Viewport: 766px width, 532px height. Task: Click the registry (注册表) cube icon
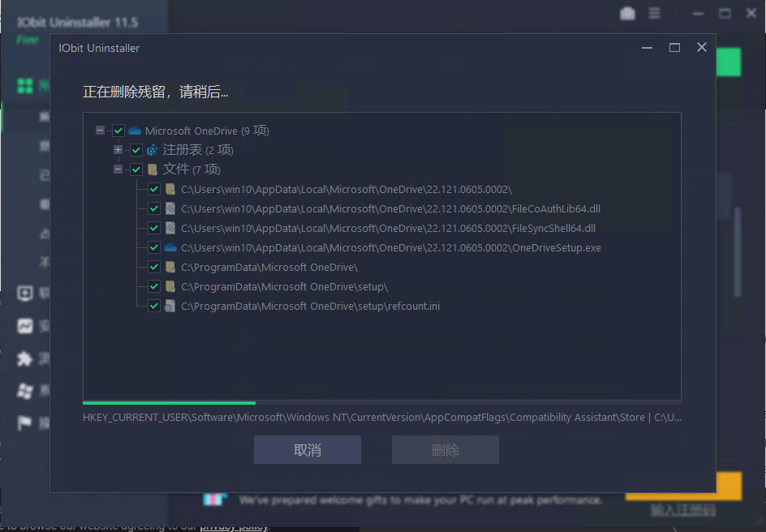[153, 150]
